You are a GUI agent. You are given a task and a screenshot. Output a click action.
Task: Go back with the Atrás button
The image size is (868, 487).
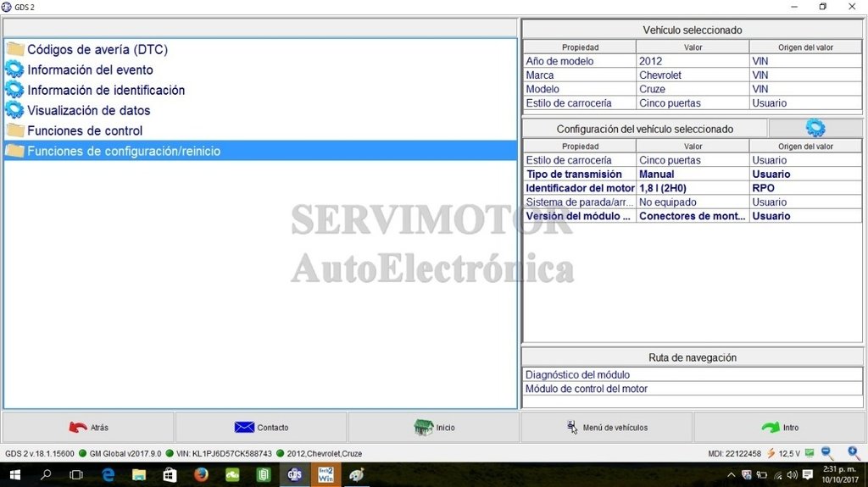(88, 427)
